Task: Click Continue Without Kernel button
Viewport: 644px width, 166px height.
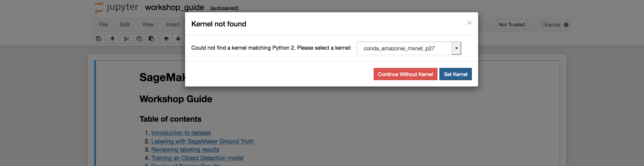Action: [x=405, y=74]
